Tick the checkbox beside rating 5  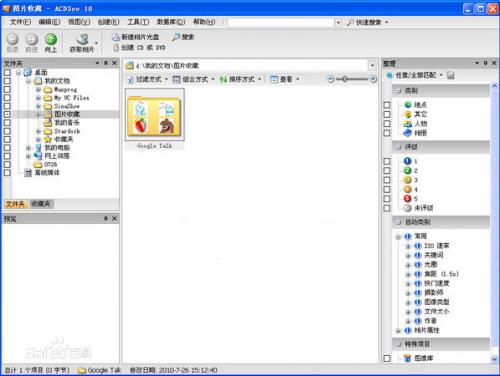pos(387,199)
